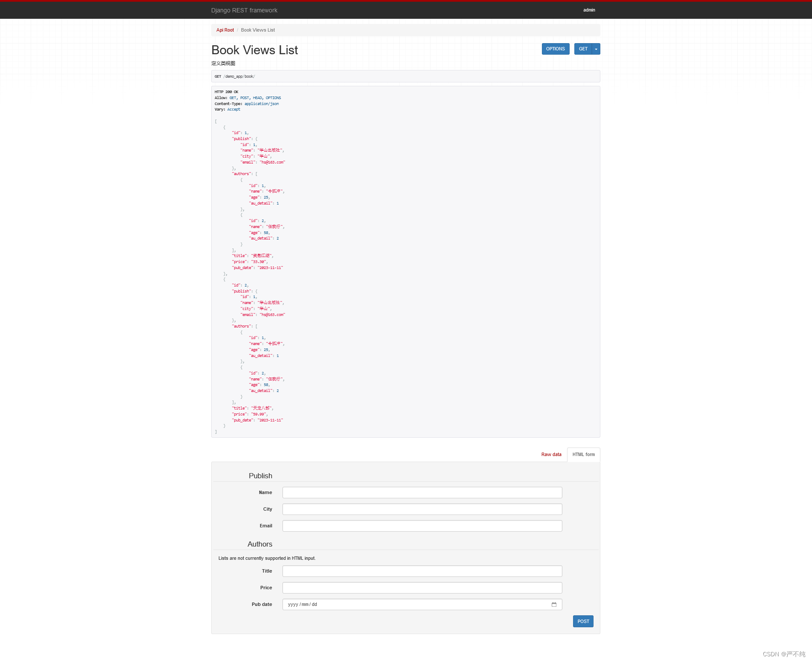Click POST in the Allow header
812x661 pixels.
pos(244,98)
